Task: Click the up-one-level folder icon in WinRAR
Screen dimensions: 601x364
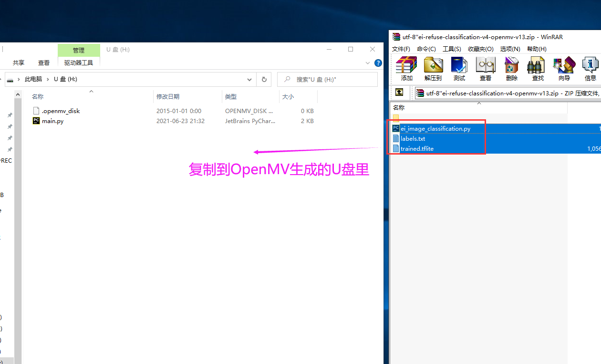Action: (401, 93)
